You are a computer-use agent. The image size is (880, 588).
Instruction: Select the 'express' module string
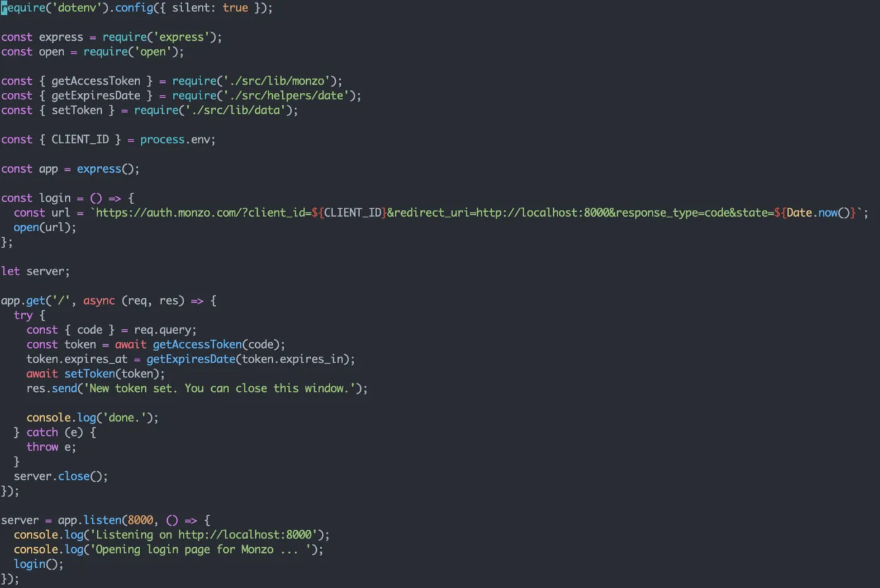(182, 36)
